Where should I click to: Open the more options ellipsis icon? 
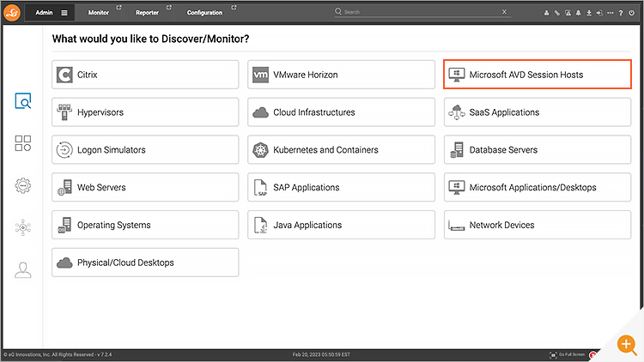[611, 13]
